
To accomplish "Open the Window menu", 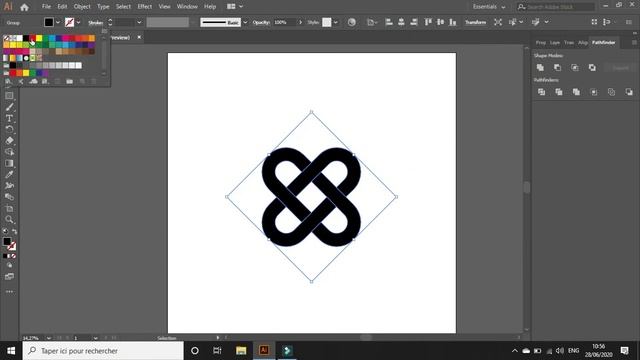I will (187, 7).
